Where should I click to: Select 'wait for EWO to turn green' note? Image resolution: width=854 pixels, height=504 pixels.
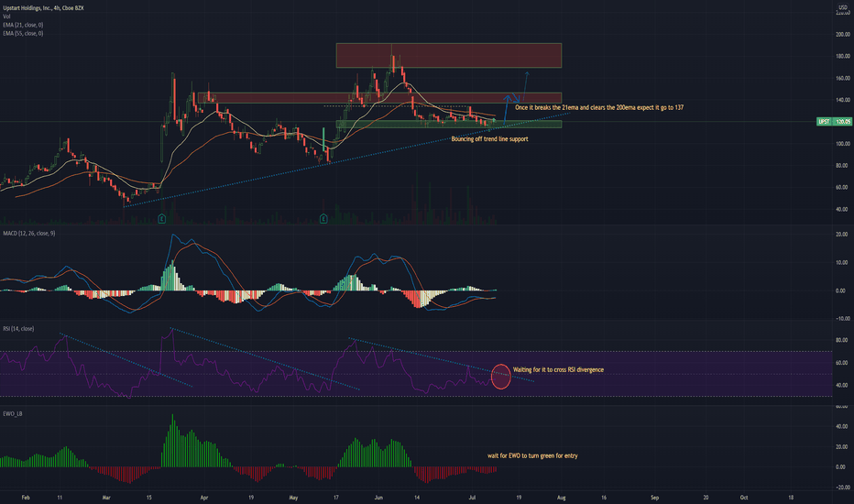[532, 455]
